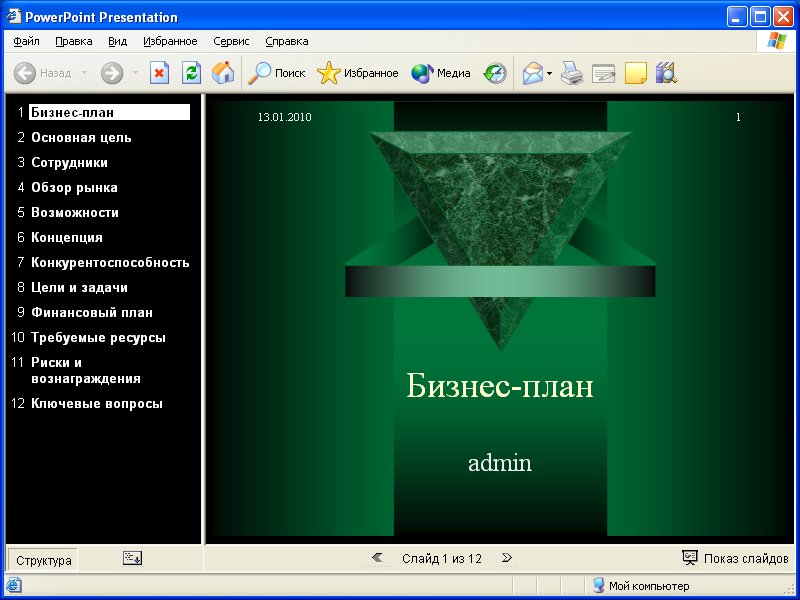The width and height of the screenshot is (800, 600).
Task: Click the IE page icon in status bar
Action: [13, 586]
